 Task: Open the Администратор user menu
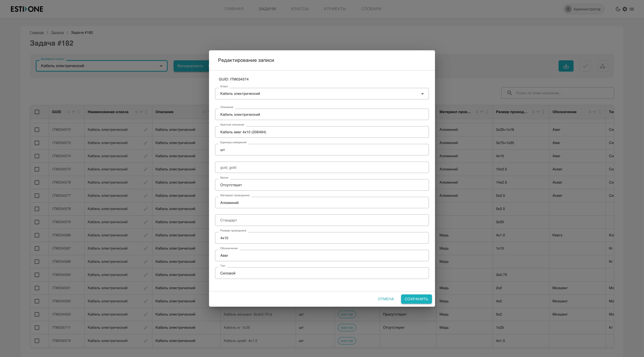(x=583, y=9)
